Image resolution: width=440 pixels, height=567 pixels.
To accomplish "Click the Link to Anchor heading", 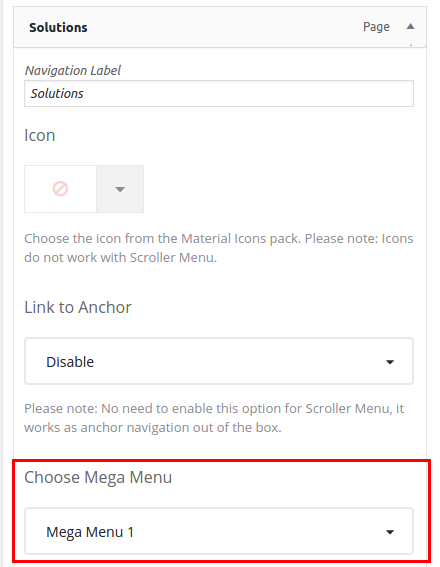I will [78, 307].
